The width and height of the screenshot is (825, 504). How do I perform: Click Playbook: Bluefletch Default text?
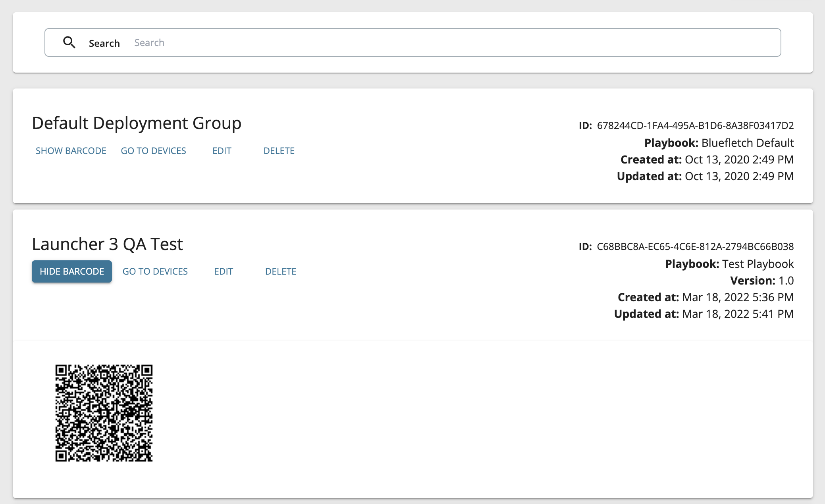point(719,143)
